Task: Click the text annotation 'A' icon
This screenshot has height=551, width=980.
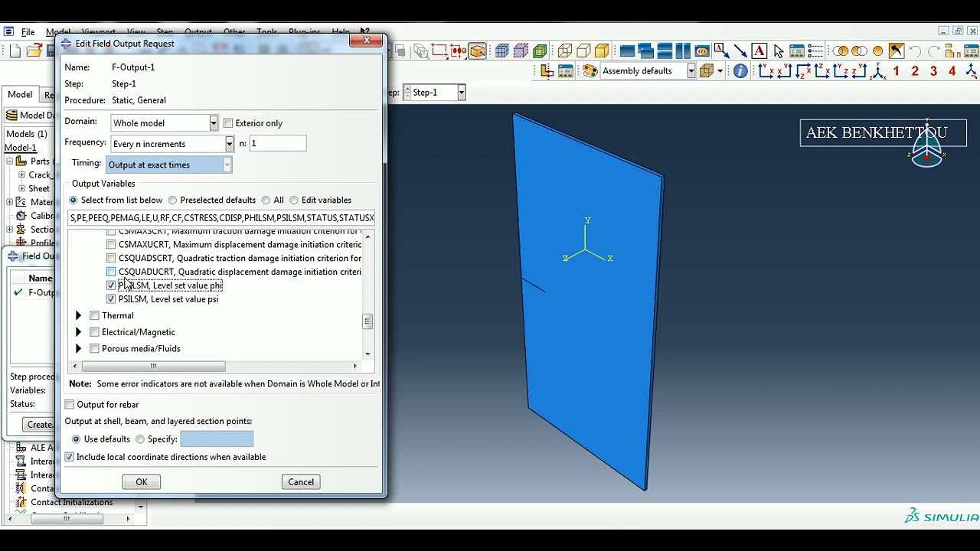Action: [x=759, y=51]
